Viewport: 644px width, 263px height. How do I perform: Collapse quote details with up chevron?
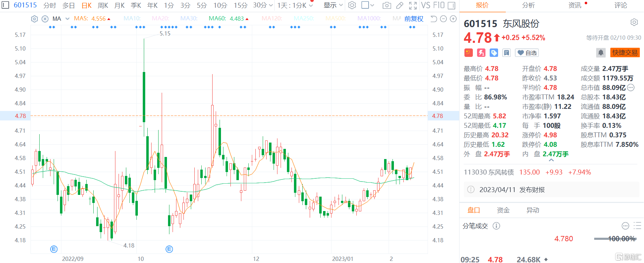[551, 160]
